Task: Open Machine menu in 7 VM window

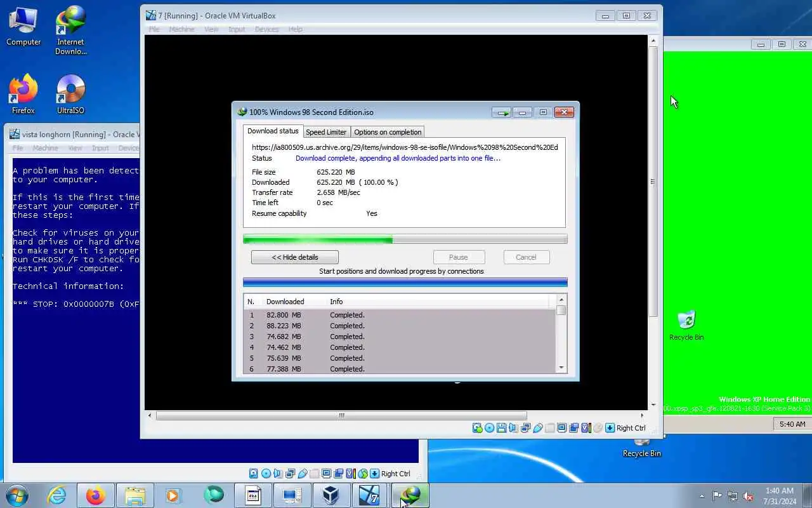Action: pyautogui.click(x=182, y=29)
